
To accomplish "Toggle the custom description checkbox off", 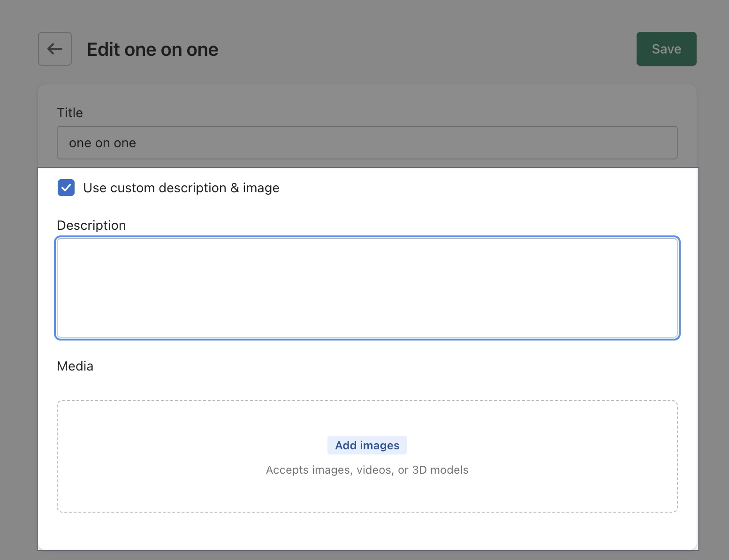I will tap(66, 188).
